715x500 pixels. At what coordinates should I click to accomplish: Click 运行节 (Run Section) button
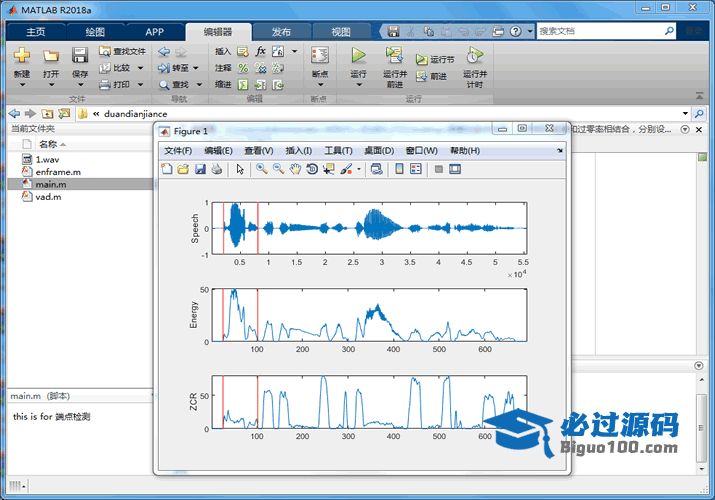pos(435,60)
